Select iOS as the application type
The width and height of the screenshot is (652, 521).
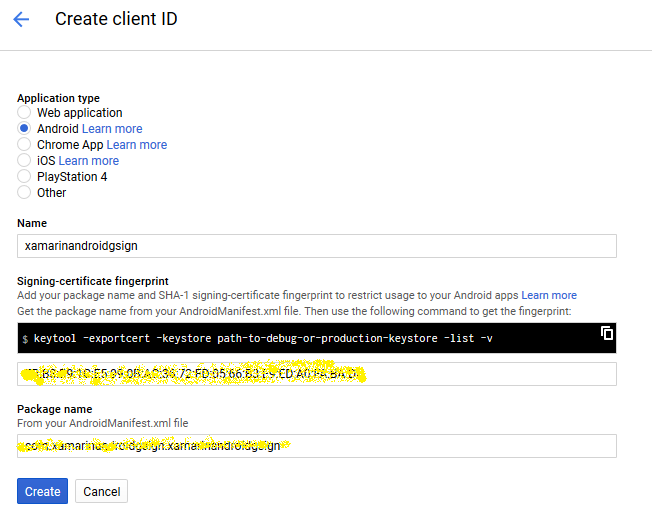point(24,161)
